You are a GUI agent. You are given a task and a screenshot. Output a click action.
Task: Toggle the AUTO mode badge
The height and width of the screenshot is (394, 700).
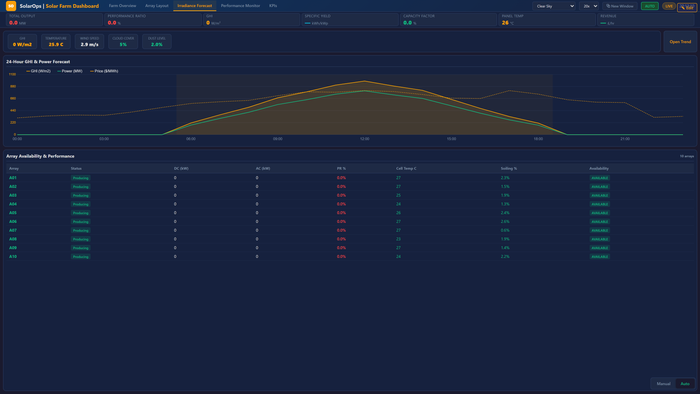tap(650, 6)
